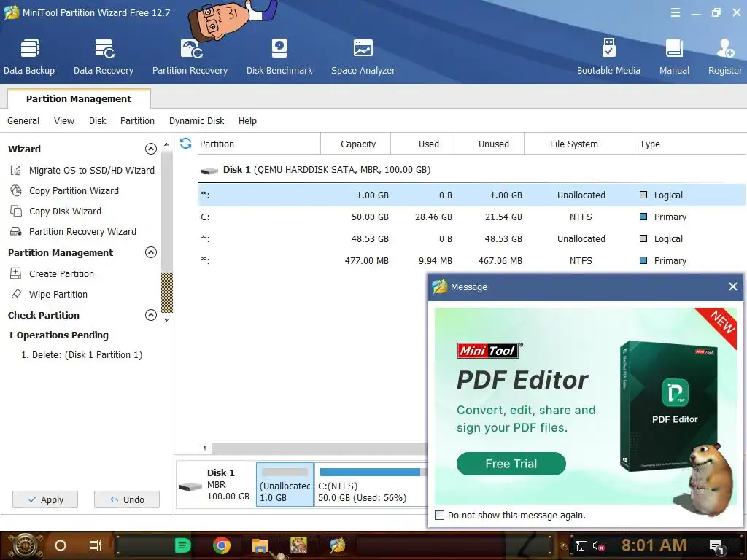Click pending operation 'Delete: (Disk 1 Partition 1)'
This screenshot has height=560, width=747.
[82, 355]
